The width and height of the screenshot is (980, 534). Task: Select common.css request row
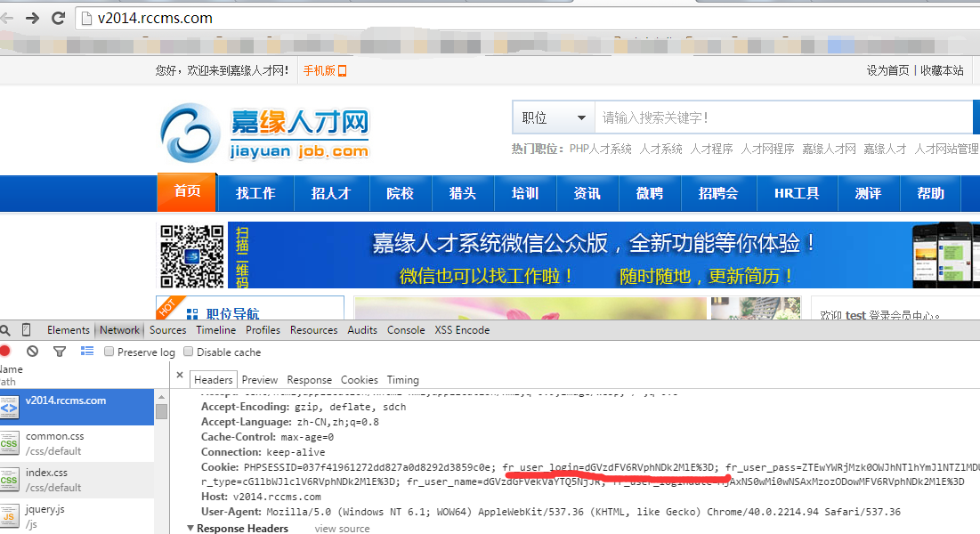pyautogui.click(x=77, y=443)
